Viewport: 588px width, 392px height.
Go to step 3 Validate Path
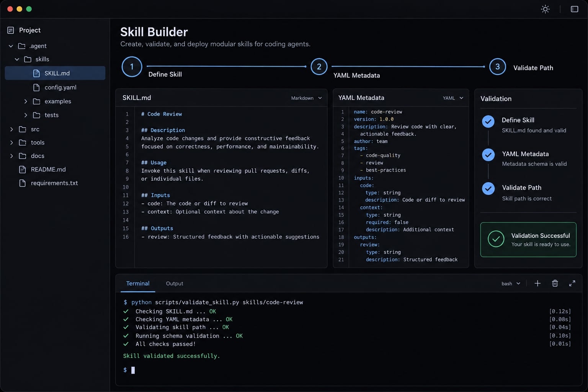tap(498, 67)
